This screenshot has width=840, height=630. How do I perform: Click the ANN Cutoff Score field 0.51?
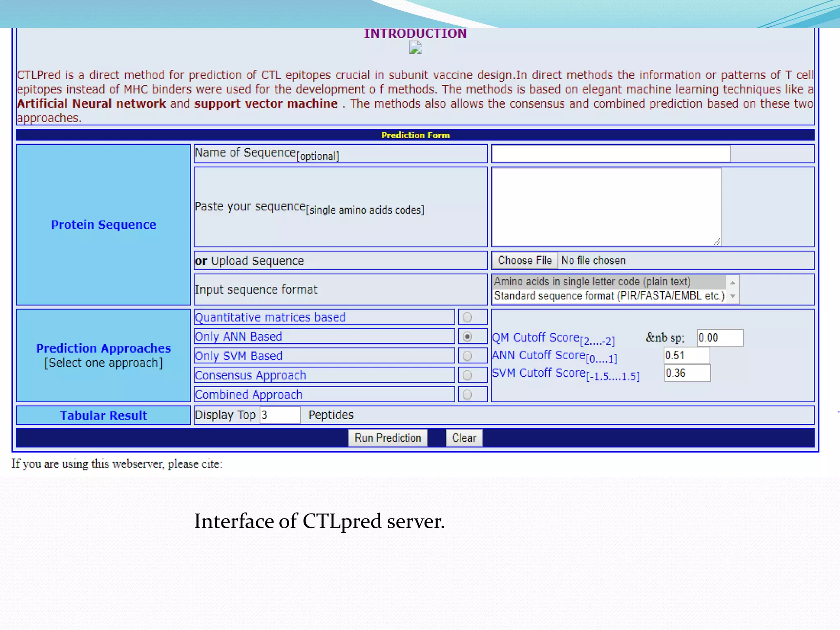[x=687, y=355]
